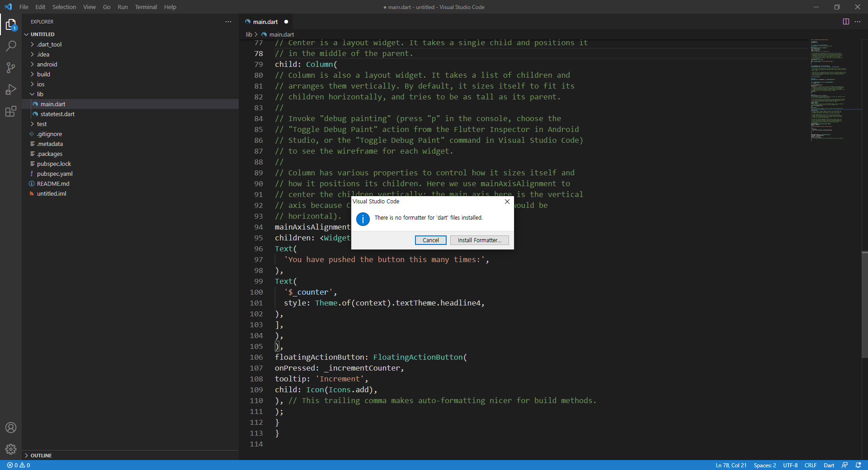
Task: Click line number 106 in gutter
Action: click(x=256, y=357)
